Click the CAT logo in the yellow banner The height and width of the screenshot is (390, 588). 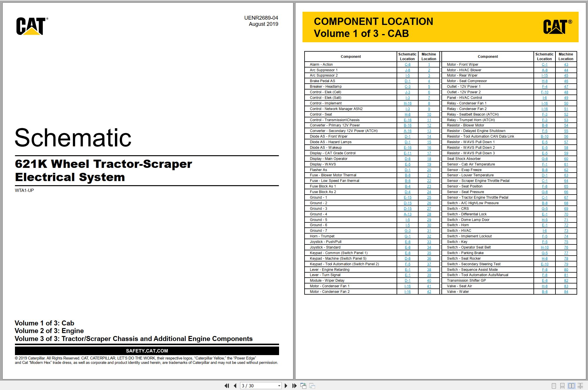557,27
